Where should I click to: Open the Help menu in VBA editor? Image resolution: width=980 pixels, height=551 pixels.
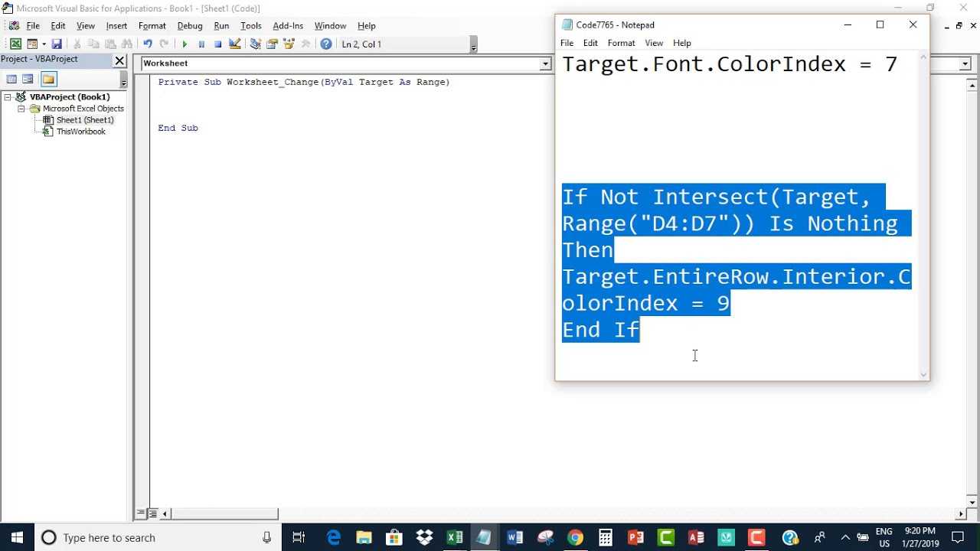pos(367,26)
